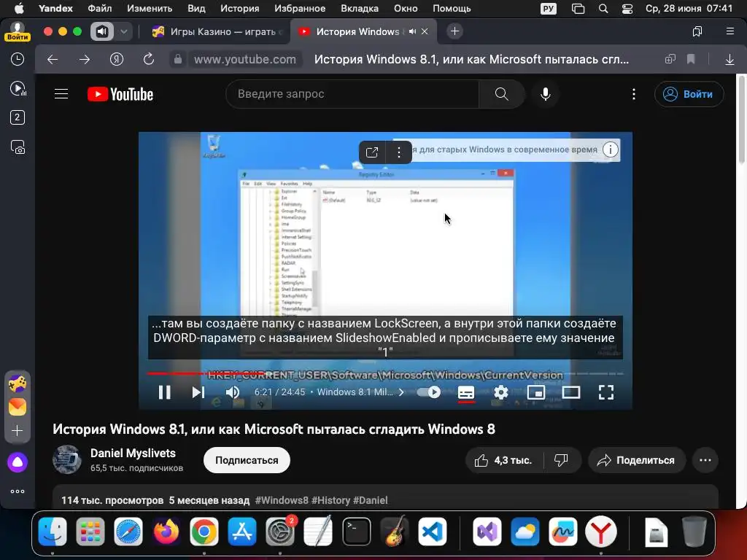Open YouTube guide hamburger menu
The image size is (747, 560).
tap(61, 94)
